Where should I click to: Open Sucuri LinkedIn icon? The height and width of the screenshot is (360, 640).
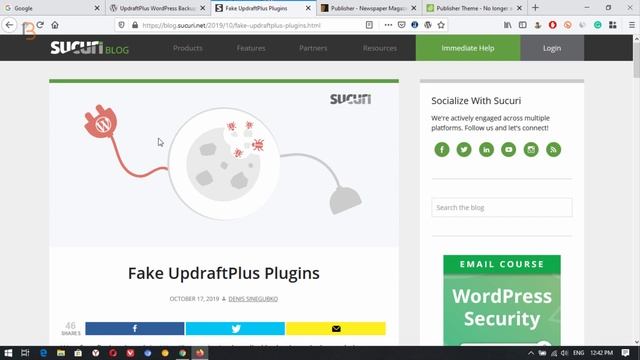pyautogui.click(x=486, y=149)
